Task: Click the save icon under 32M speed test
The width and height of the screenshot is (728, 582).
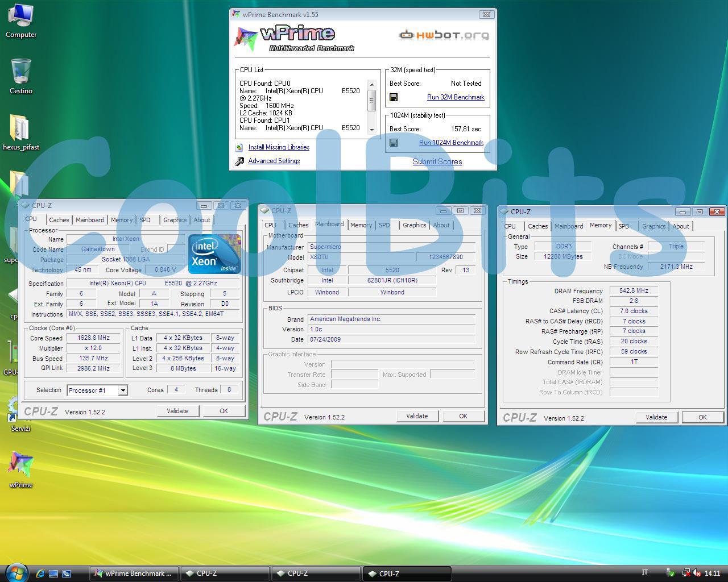Action: coord(394,97)
